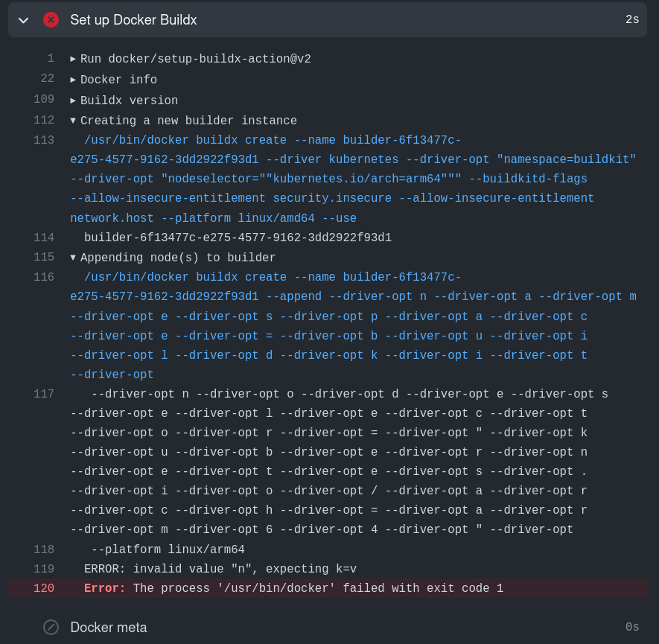This screenshot has width=659, height=644.
Task: Select line number 120 on the error row
Action: pos(43,588)
